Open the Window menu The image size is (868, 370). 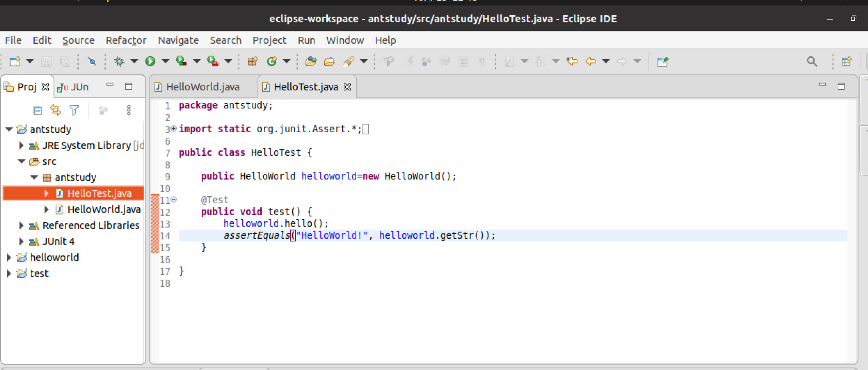point(345,40)
